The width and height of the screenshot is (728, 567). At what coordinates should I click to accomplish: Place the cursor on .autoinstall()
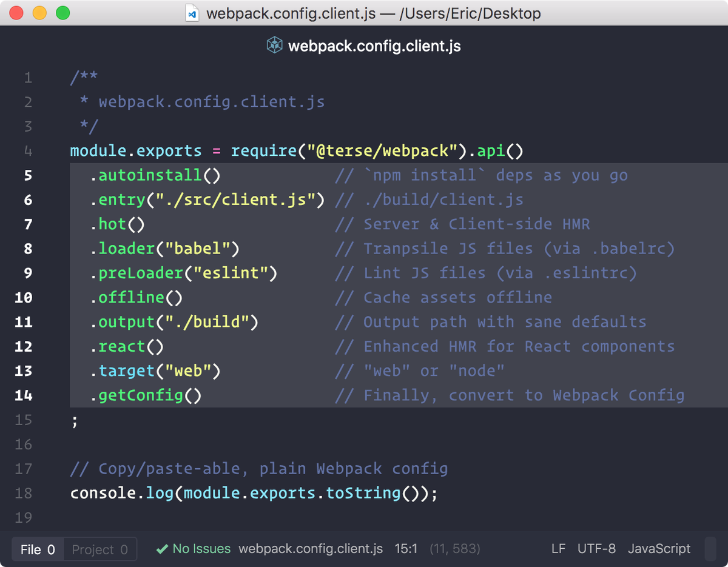point(155,175)
